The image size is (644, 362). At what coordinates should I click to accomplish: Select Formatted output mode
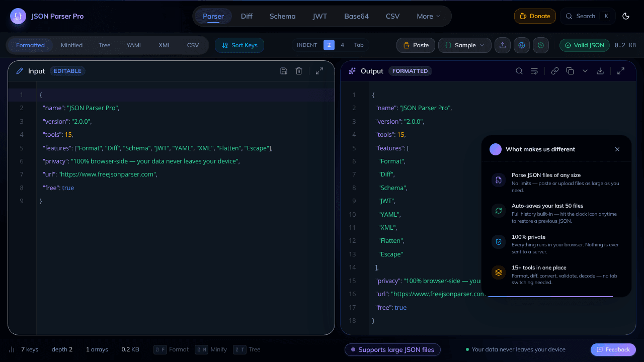30,45
